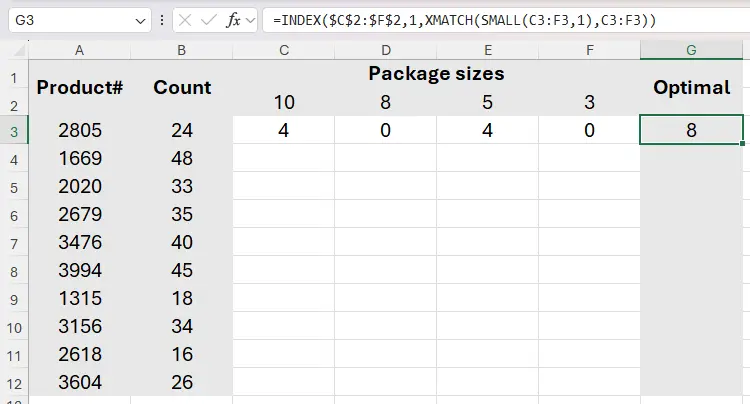Click the Cancel X icon in formula bar
Image resolution: width=750 pixels, height=404 pixels.
(x=185, y=21)
